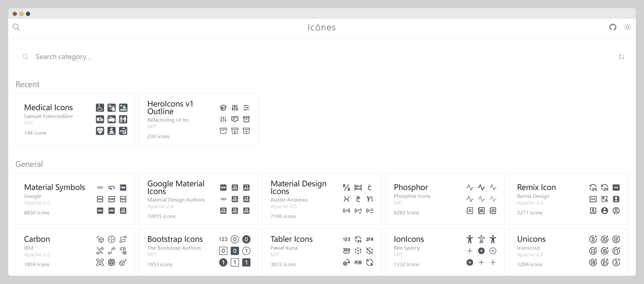Click the sort order icon
The height and width of the screenshot is (284, 644).
[621, 57]
